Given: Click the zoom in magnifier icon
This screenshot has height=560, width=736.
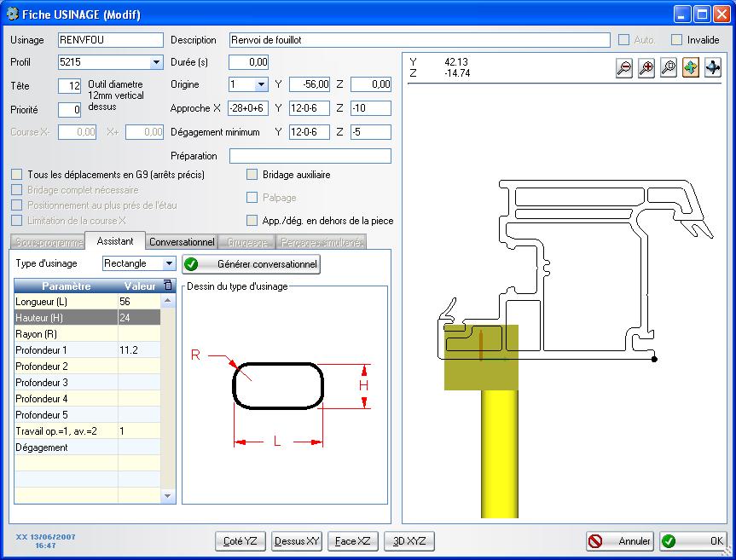Looking at the screenshot, I should [x=646, y=68].
